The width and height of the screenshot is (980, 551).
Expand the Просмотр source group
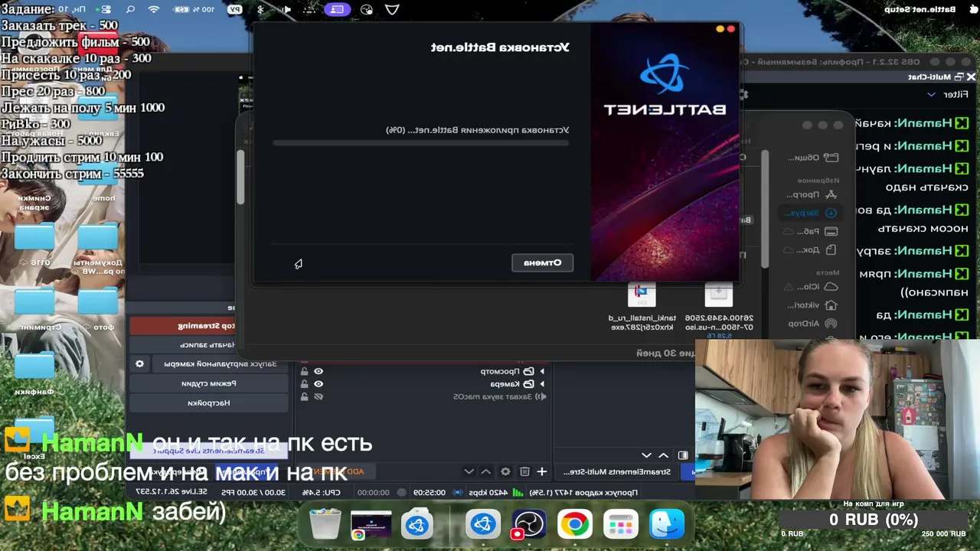[542, 371]
